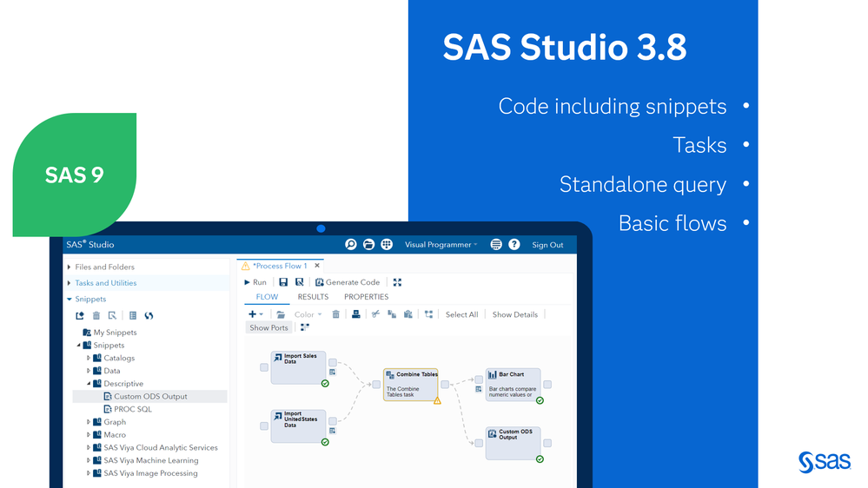Select the Process Flow 1 tab
Screen dimensions: 868x488
280,266
